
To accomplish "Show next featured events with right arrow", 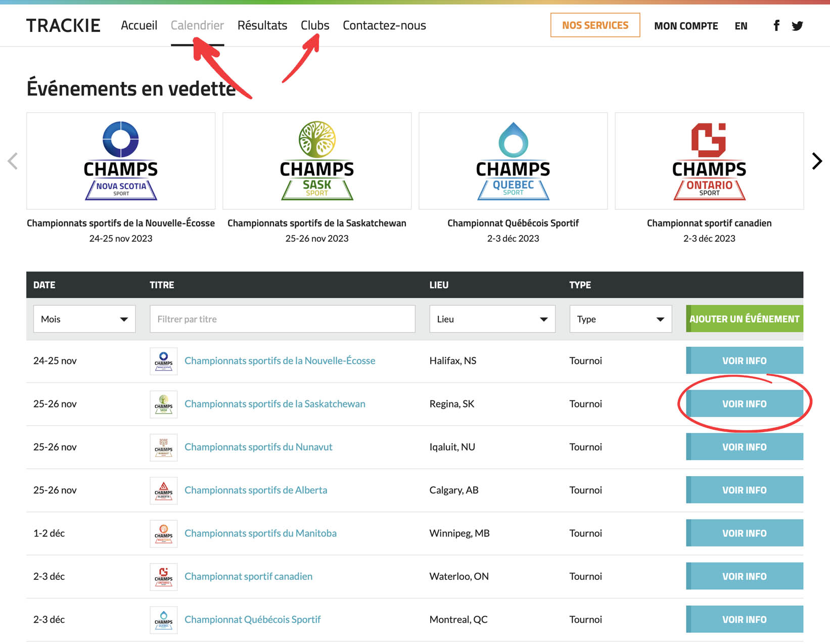I will point(817,161).
